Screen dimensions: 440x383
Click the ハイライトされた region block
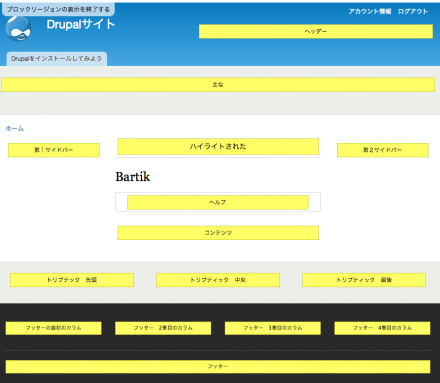[218, 146]
